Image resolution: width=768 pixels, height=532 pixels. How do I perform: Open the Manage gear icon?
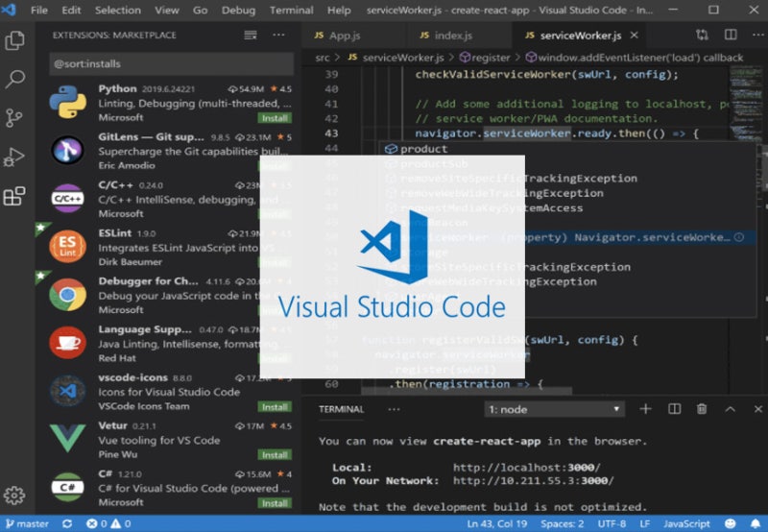14,496
